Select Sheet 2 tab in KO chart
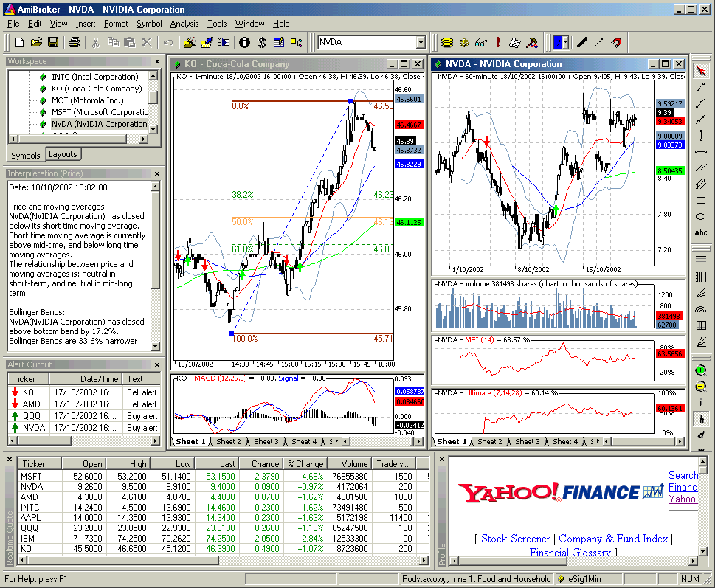The image size is (715, 588). coord(228,441)
